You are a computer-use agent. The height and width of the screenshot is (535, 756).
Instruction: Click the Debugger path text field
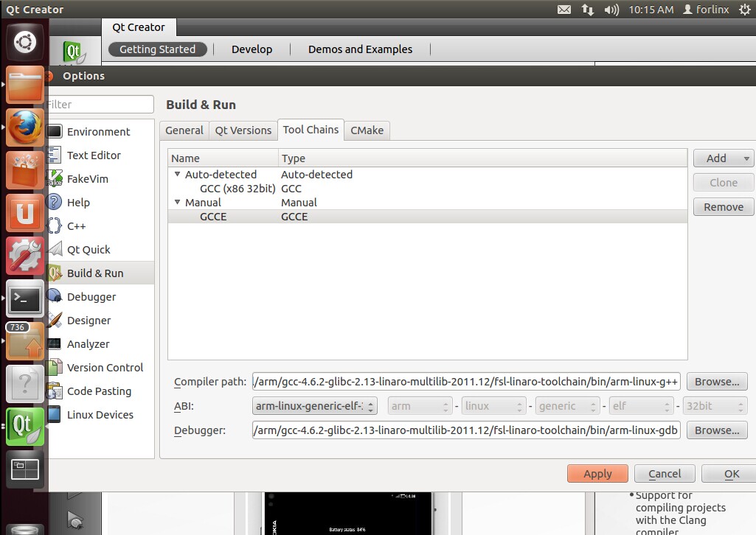point(466,430)
